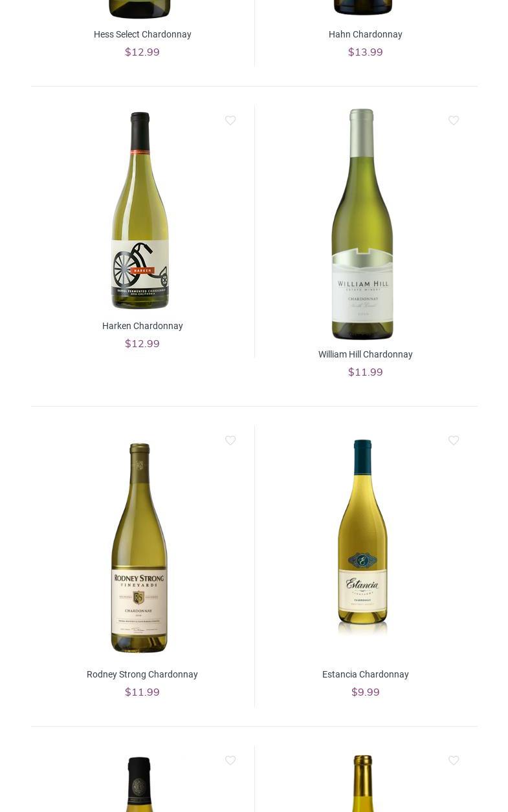Click the $9.99 Estancia price
Viewport: 508px width, 812px height.
pyautogui.click(x=366, y=692)
